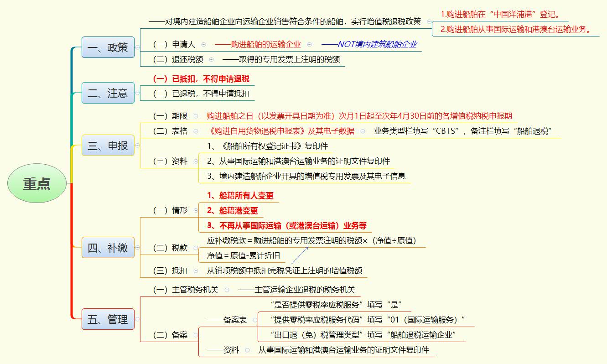Click the blue text "NOT境内建筑船舶企业"
This screenshot has width=607, height=364.
(x=378, y=44)
